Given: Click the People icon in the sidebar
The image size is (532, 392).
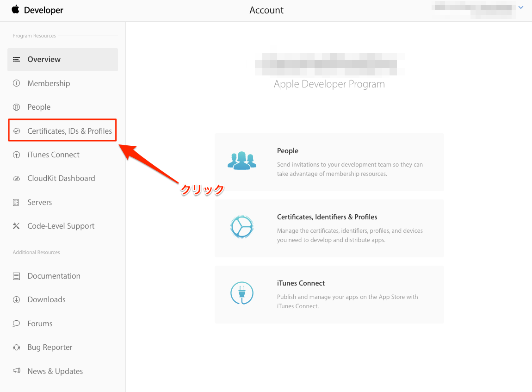Looking at the screenshot, I should (16, 107).
